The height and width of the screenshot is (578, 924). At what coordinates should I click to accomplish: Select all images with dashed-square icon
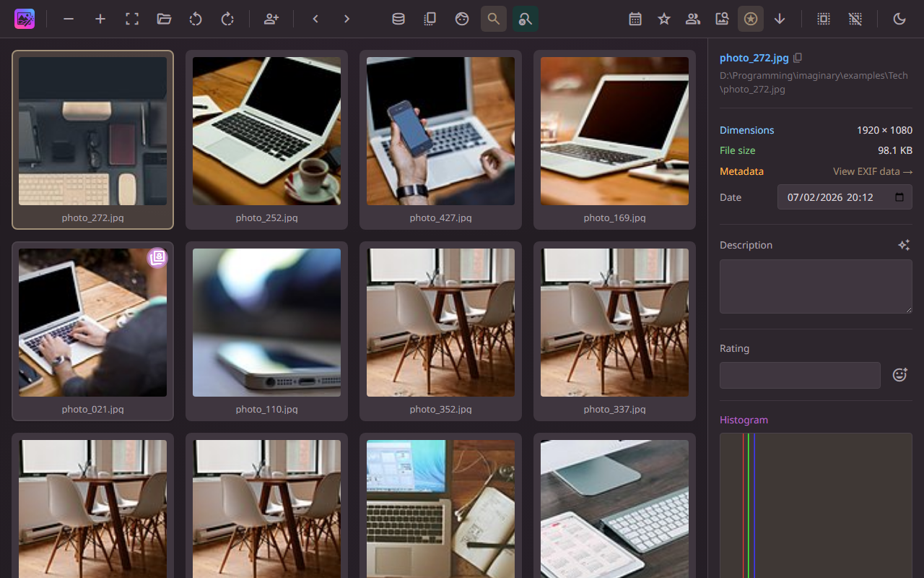(824, 19)
